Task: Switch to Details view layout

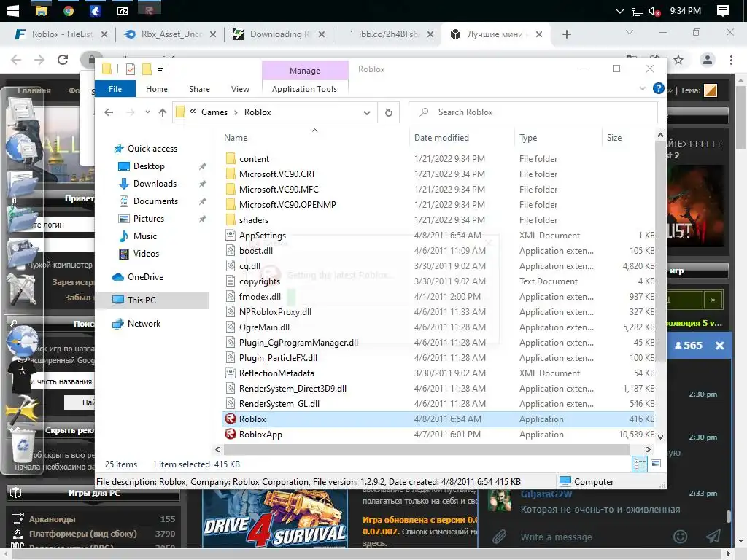Action: click(x=640, y=464)
